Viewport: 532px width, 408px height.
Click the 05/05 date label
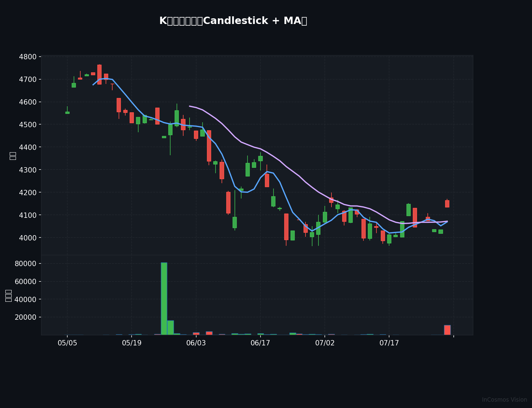(67, 343)
